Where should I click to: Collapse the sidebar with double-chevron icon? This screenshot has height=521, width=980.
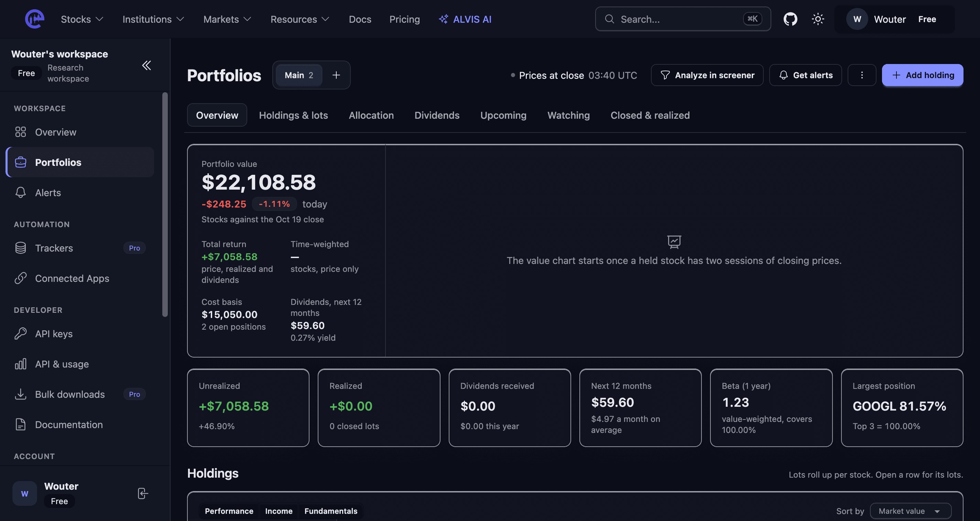click(146, 65)
